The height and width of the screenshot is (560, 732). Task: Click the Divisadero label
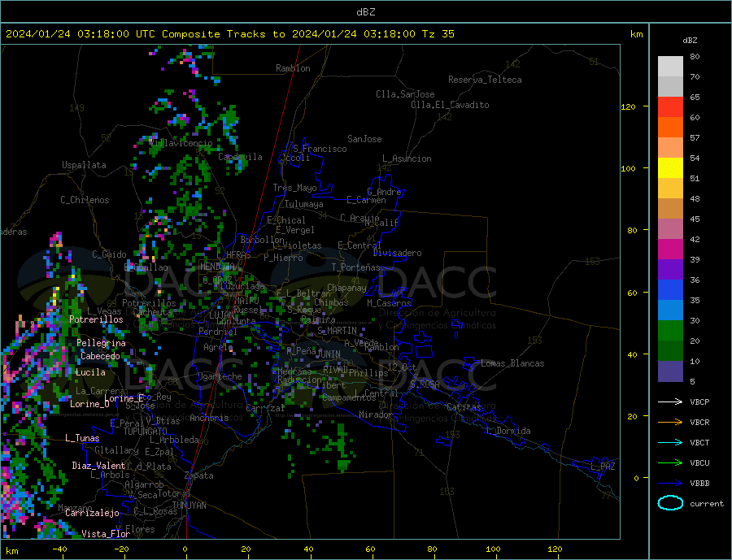coord(397,253)
